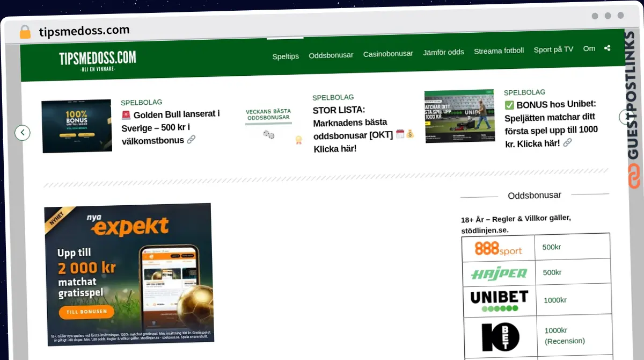
Task: Click the 1000kr value for Unibet
Action: click(555, 300)
